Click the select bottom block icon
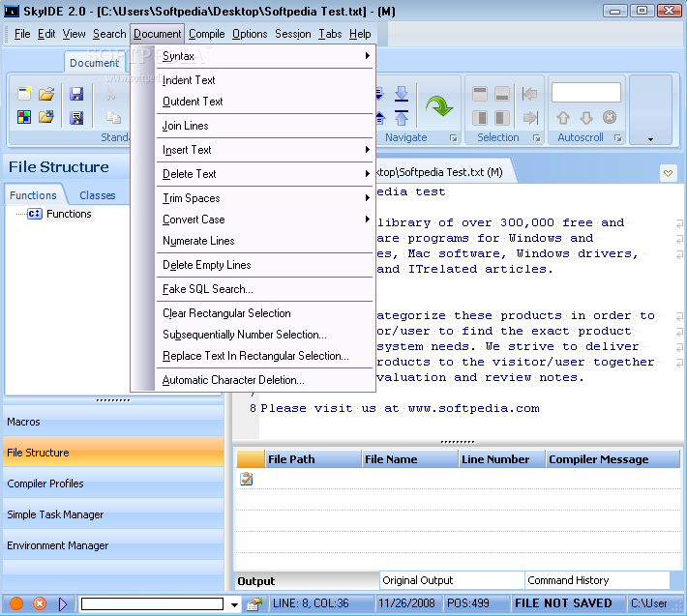The width and height of the screenshot is (687, 616). tap(501, 94)
